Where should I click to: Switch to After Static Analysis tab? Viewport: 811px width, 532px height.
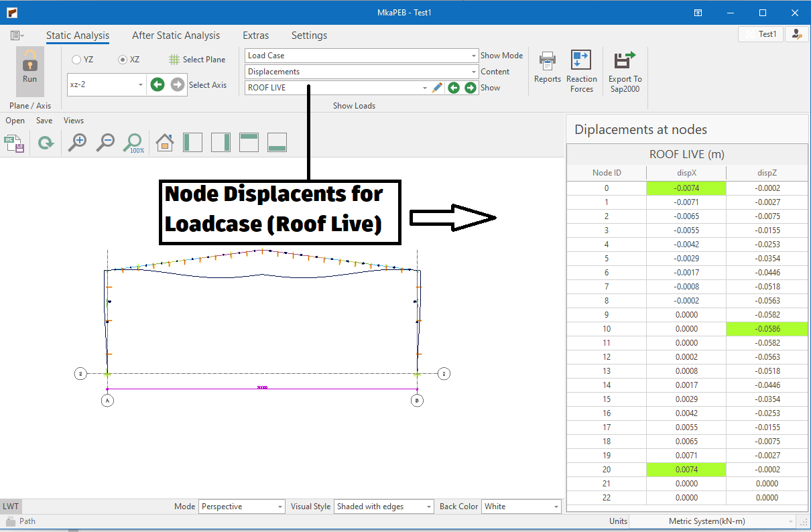pyautogui.click(x=176, y=36)
